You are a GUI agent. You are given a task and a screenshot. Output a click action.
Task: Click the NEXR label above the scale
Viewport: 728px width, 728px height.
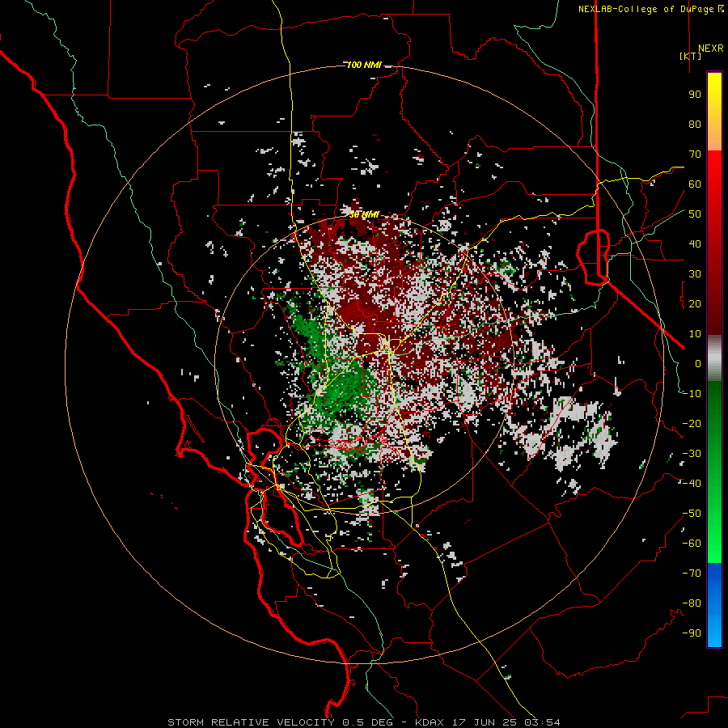tap(710, 49)
